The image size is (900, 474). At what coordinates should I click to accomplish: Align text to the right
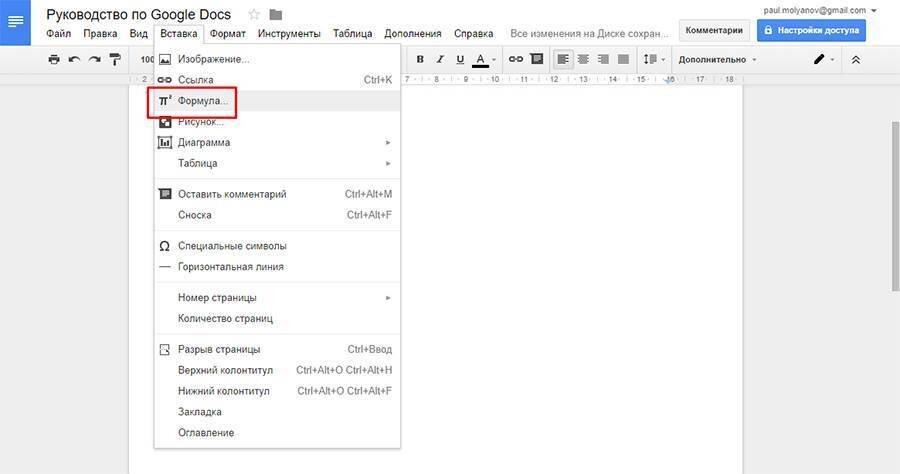pyautogui.click(x=603, y=59)
